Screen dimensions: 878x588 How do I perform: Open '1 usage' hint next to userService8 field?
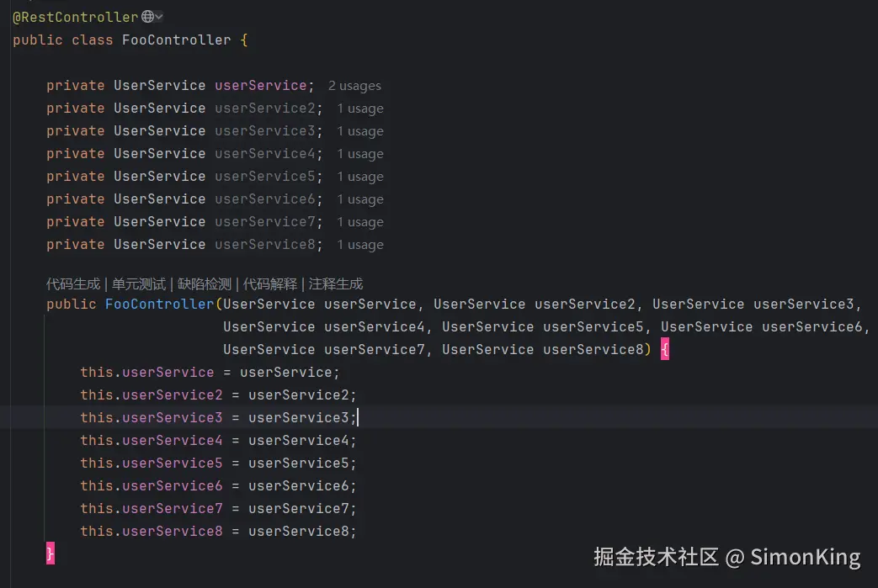coord(360,245)
